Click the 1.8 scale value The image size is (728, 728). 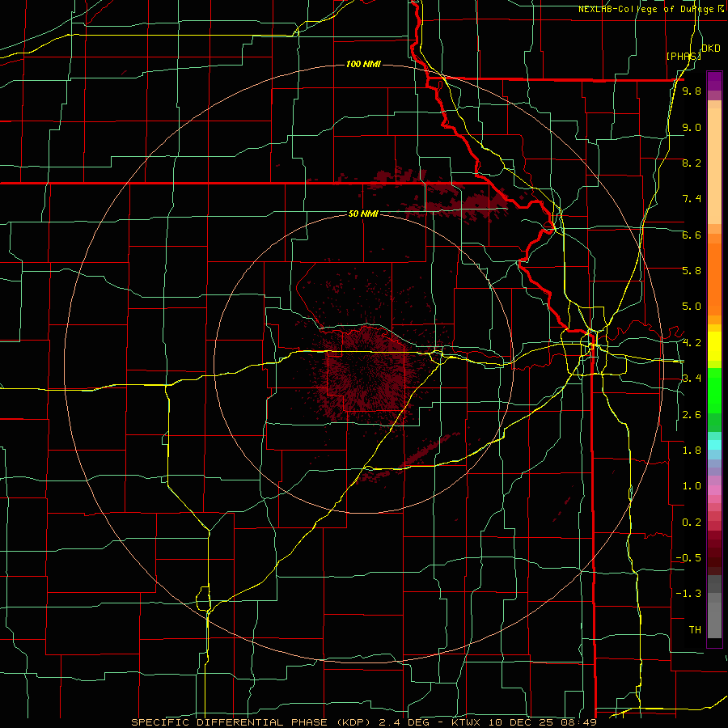click(x=692, y=451)
